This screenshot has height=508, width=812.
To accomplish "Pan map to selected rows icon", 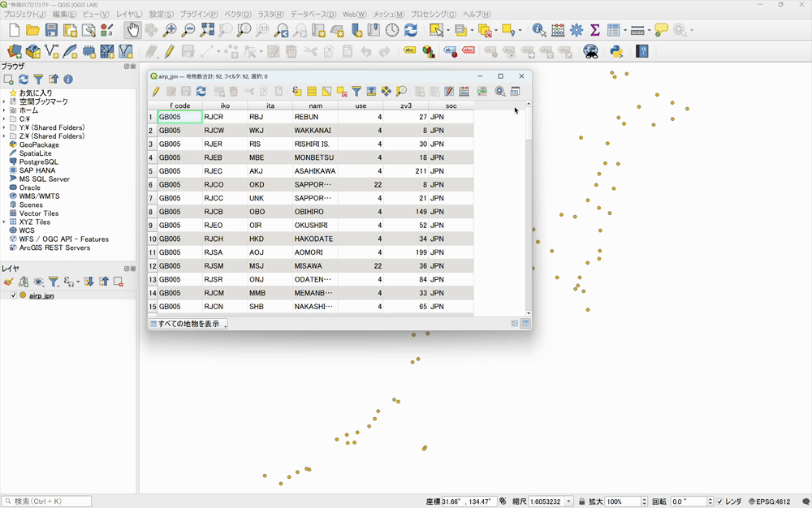I will point(387,92).
